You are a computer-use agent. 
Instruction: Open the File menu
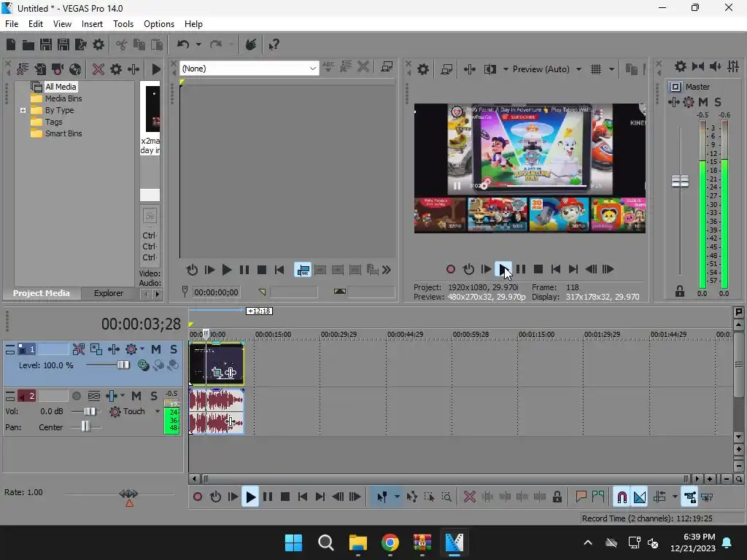(12, 24)
